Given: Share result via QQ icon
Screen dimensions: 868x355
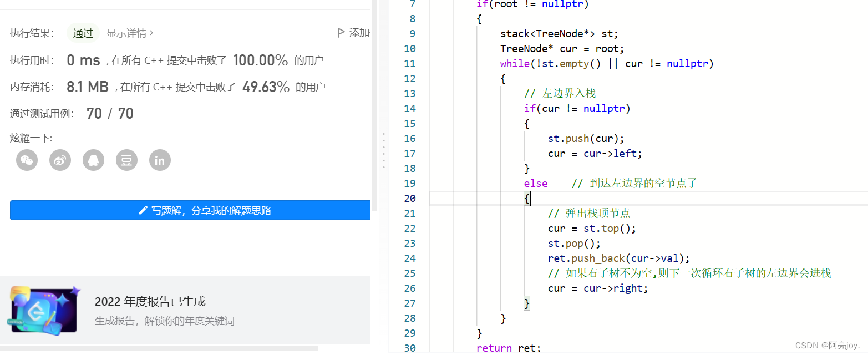Looking at the screenshot, I should tap(94, 160).
